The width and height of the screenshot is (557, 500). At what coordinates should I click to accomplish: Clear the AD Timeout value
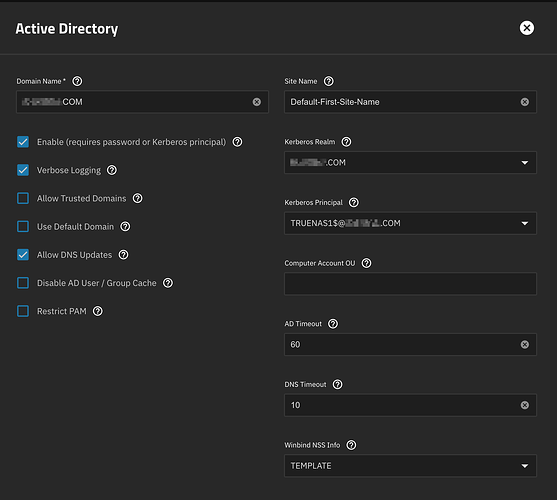pos(525,344)
